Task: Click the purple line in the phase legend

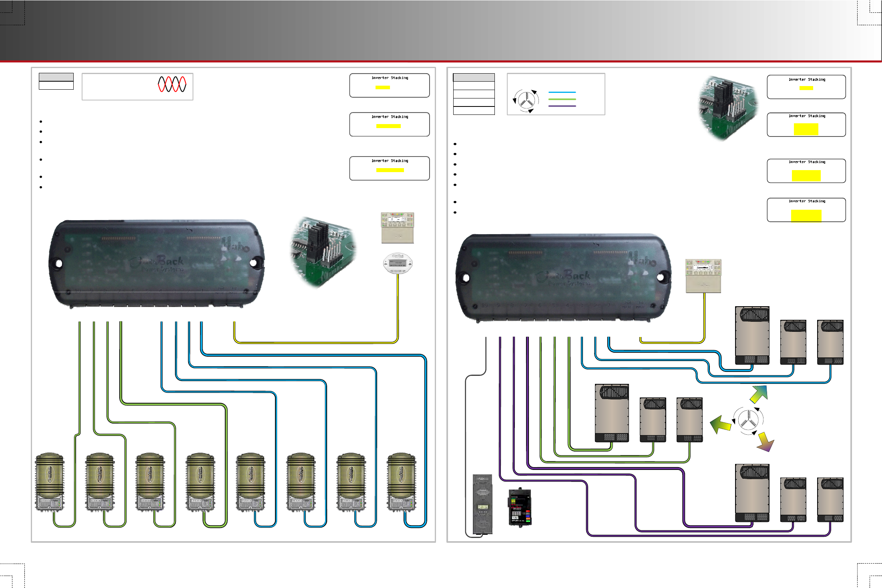Action: [x=562, y=106]
